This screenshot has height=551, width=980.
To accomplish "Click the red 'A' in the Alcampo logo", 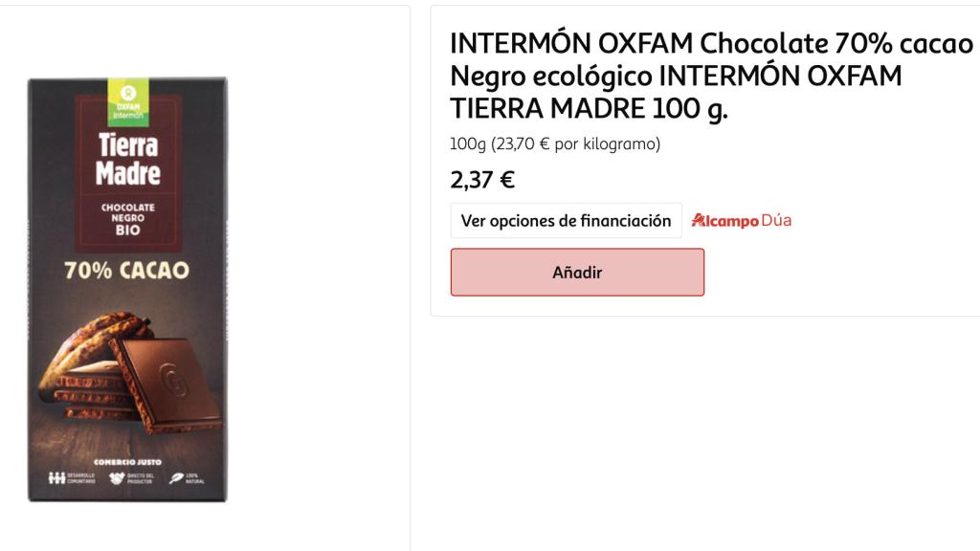I will tap(696, 220).
